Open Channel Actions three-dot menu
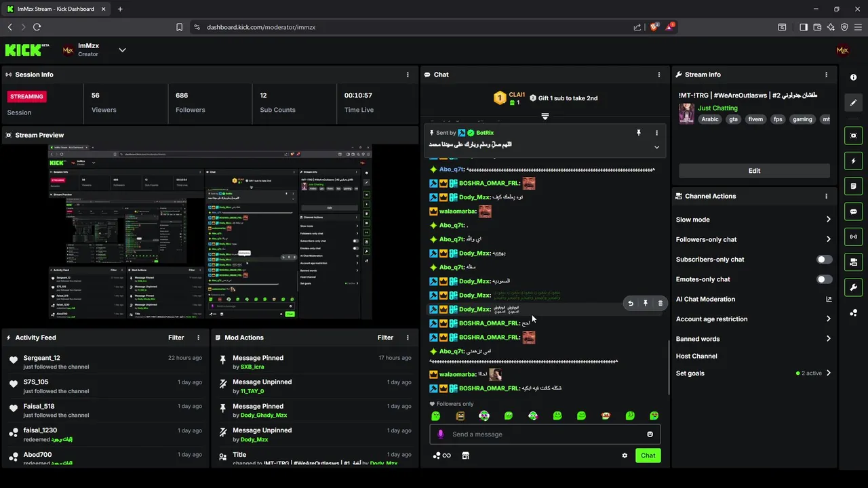The height and width of the screenshot is (488, 868). point(826,196)
